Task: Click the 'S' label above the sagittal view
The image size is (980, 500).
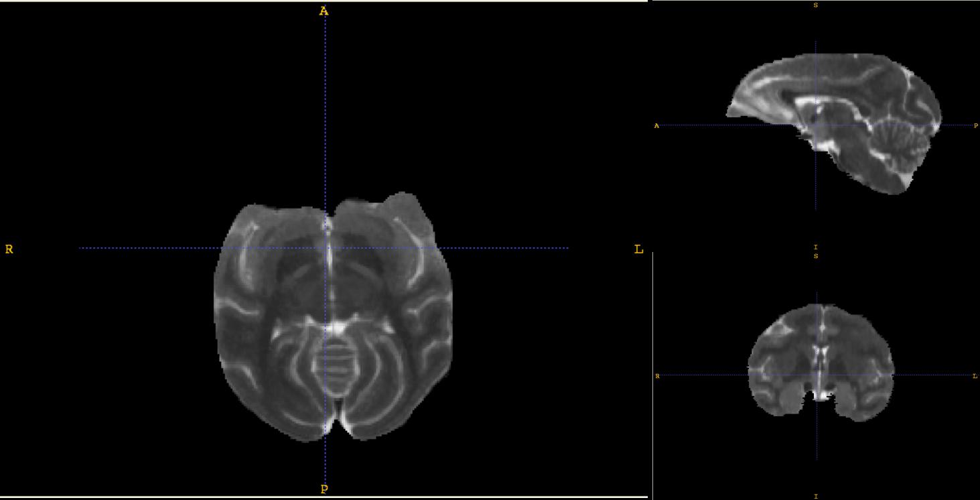Action: point(815,5)
